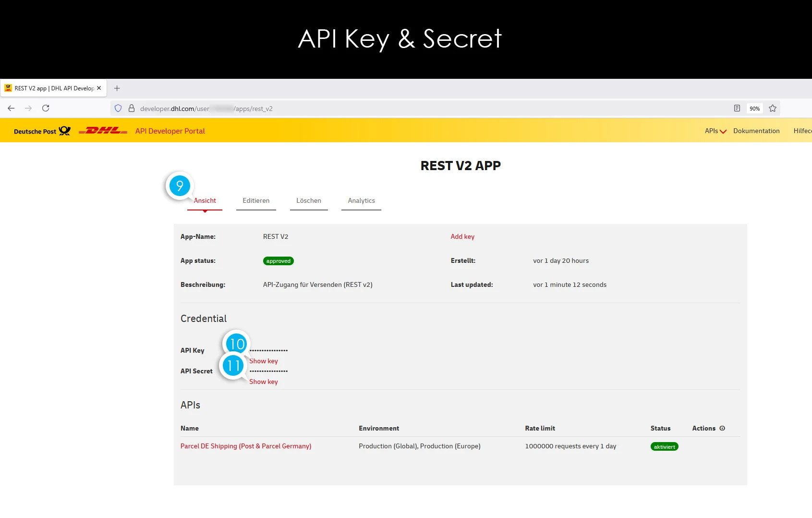Reload the page with refresh icon
Screen dimensions: 812x518
click(x=46, y=108)
